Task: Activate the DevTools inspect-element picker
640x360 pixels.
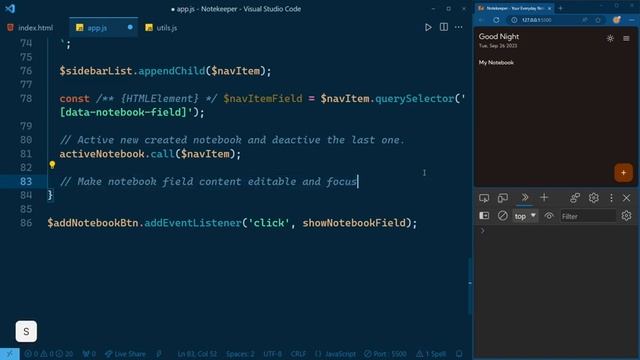Action: pos(484,198)
